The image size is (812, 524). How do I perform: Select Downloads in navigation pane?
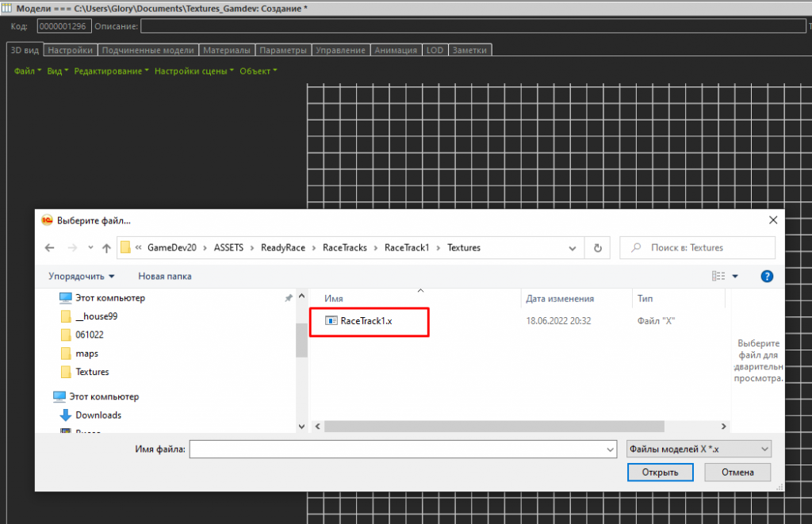click(98, 415)
